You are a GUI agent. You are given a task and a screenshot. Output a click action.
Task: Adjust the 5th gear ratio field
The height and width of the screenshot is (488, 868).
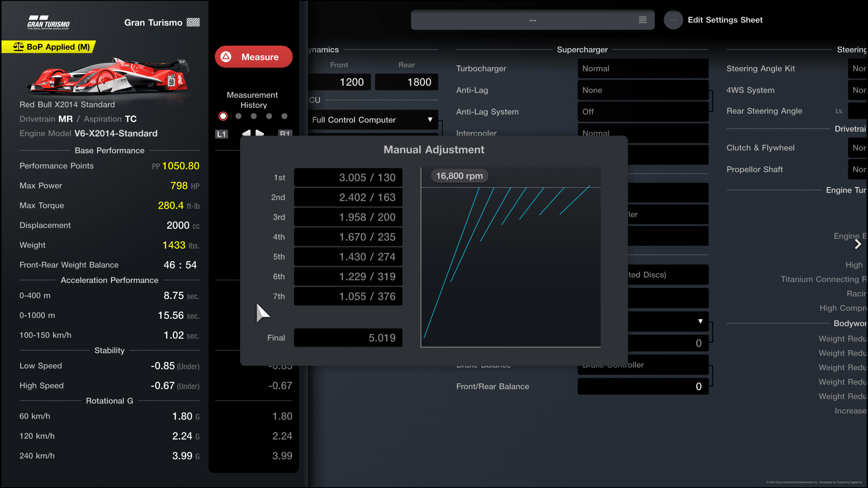pos(348,257)
